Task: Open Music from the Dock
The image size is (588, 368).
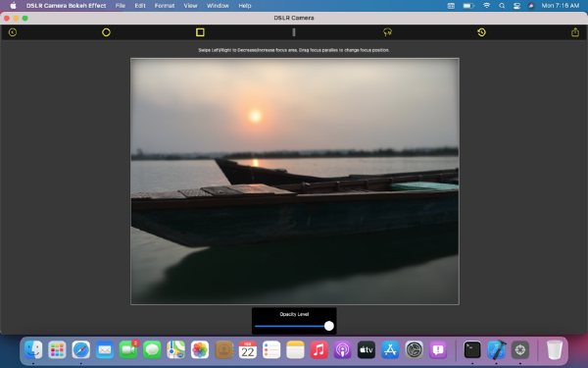Action: pos(318,350)
